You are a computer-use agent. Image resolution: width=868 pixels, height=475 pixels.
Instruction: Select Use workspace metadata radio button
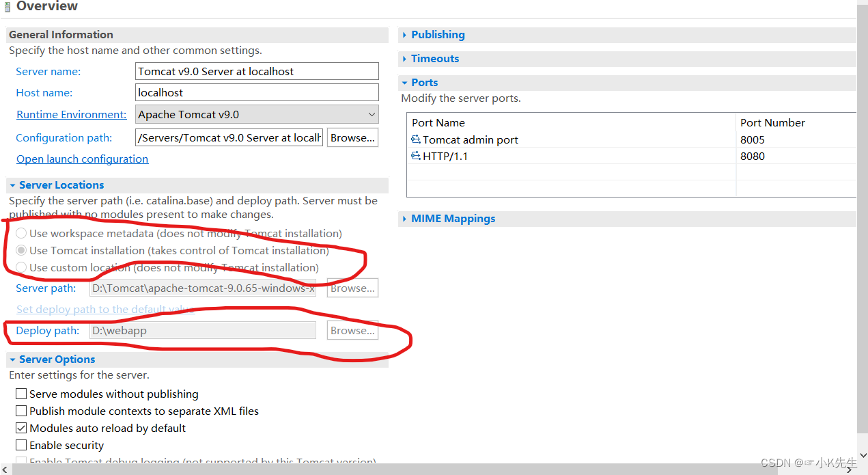(21, 234)
